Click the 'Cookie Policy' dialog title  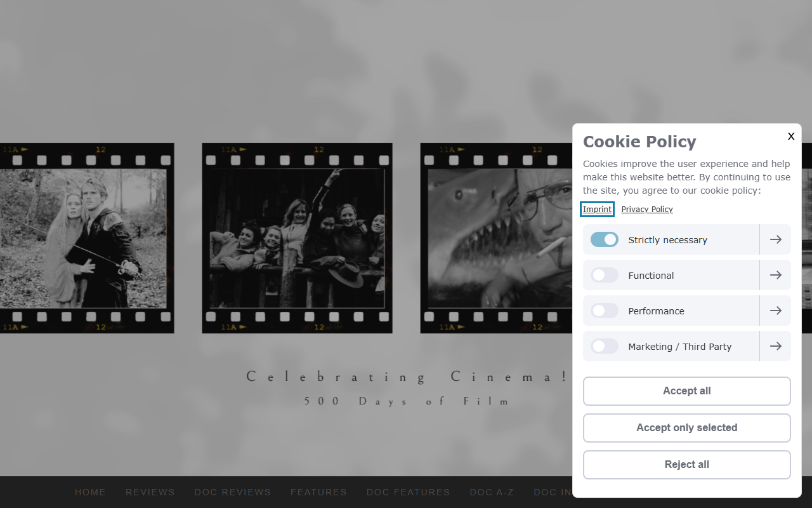[x=639, y=142]
